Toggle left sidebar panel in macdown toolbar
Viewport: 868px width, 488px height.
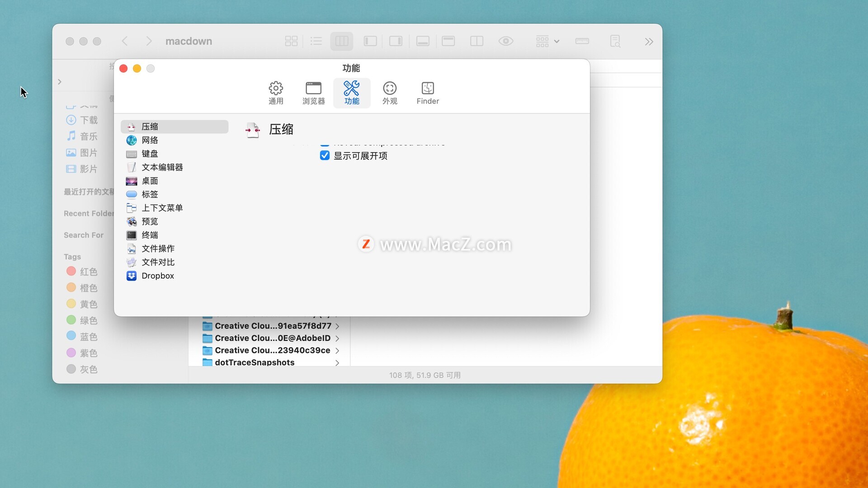point(370,41)
